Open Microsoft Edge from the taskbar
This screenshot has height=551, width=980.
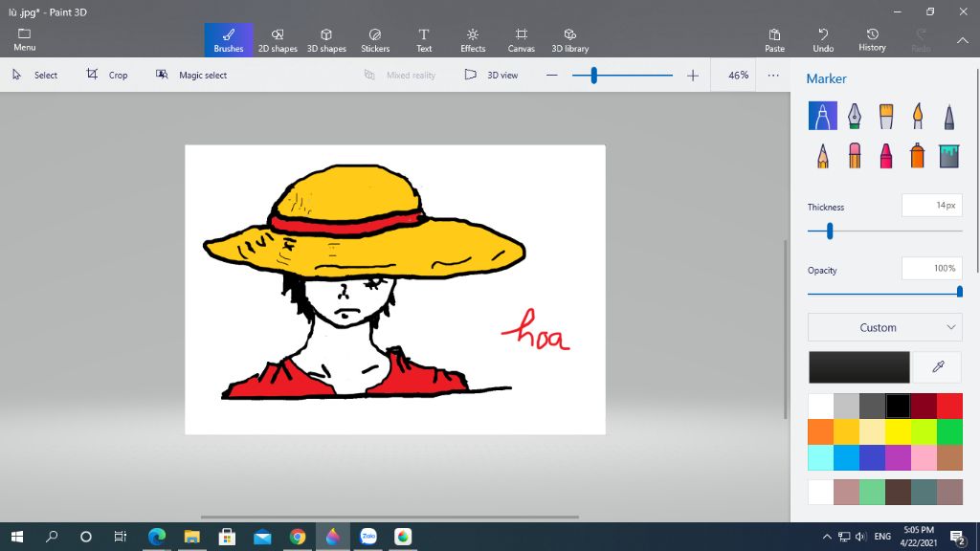[x=157, y=537]
